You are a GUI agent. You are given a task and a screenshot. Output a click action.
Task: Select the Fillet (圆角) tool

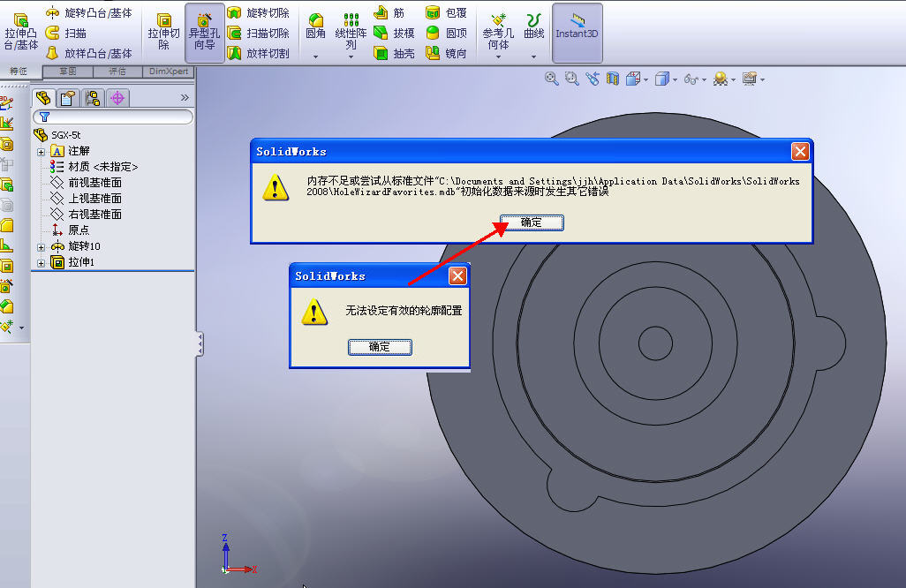pos(314,26)
